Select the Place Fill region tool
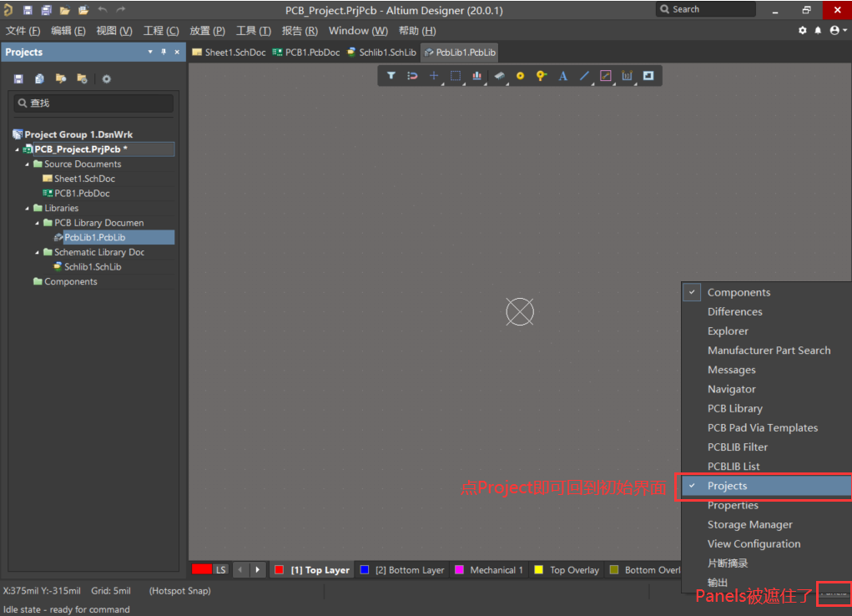Viewport: 852px width, 616px height. pos(648,76)
